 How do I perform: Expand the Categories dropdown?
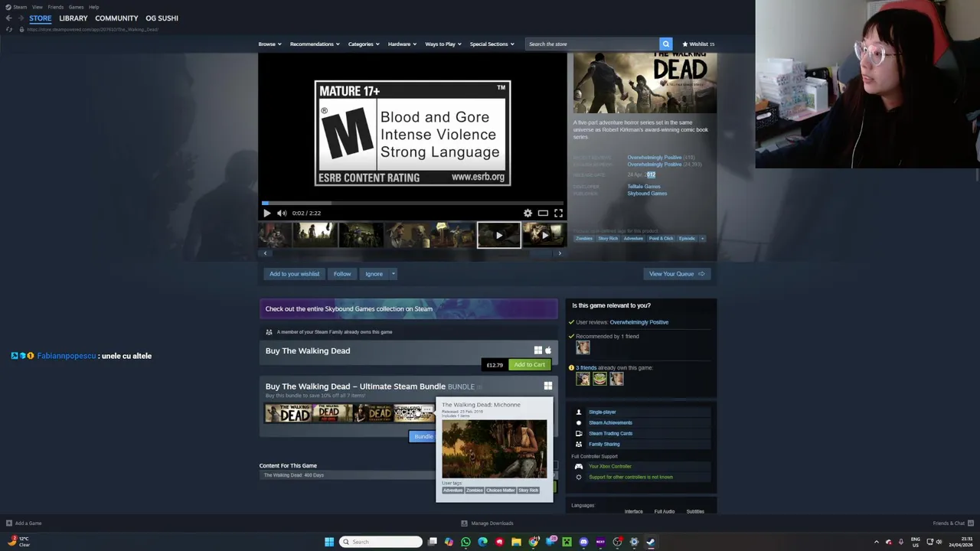click(364, 44)
